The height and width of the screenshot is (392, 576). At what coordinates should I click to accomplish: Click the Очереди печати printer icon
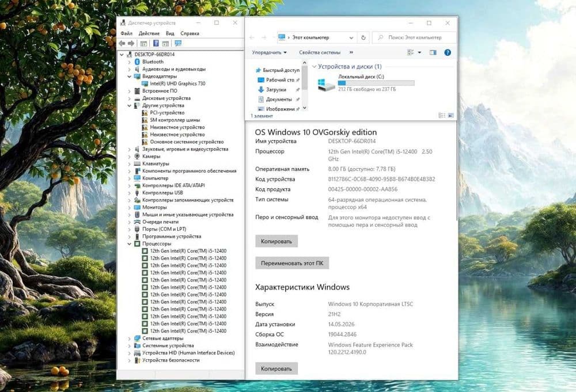point(138,222)
